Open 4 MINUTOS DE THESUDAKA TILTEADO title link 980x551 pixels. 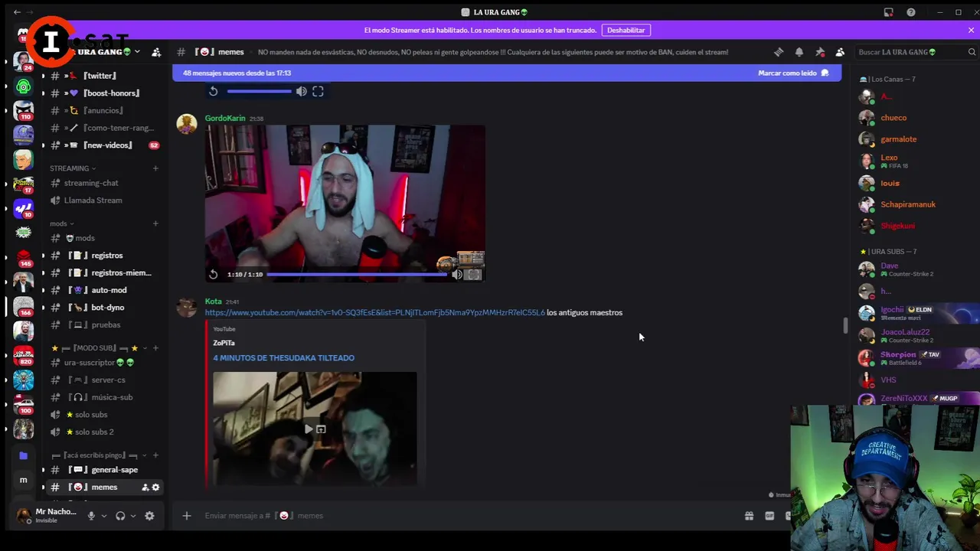[283, 357]
